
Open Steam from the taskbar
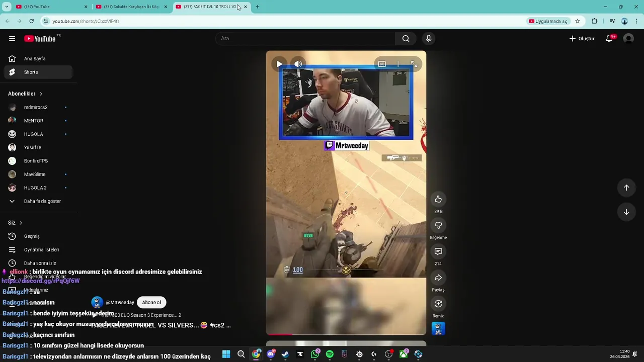[285, 354]
